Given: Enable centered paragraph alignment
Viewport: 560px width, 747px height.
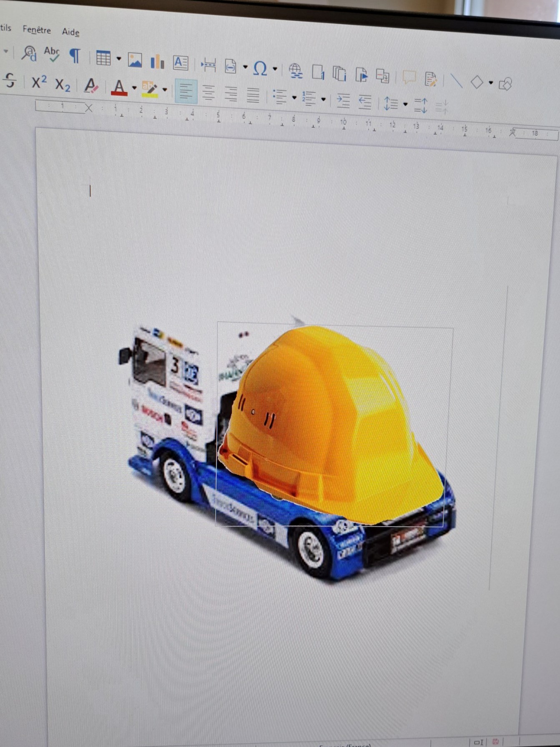Looking at the screenshot, I should click(208, 93).
